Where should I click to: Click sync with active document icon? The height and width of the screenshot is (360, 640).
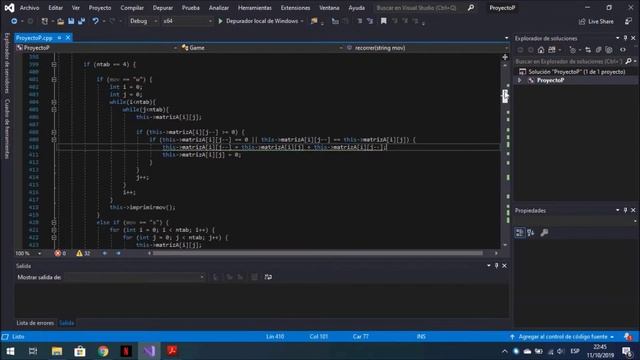tap(588, 50)
